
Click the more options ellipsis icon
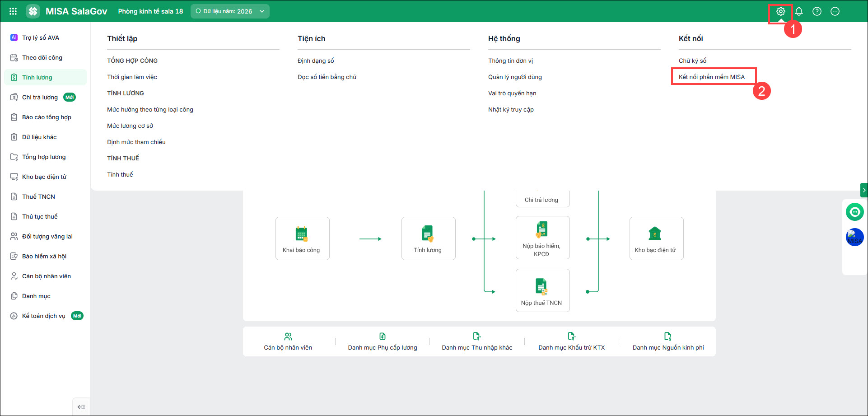[x=835, y=11]
